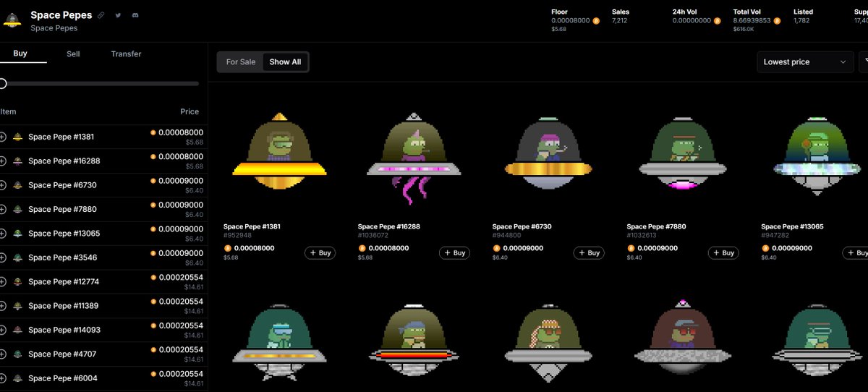Click the 24h Vol stat label
The width and height of the screenshot is (868, 392).
(684, 12)
